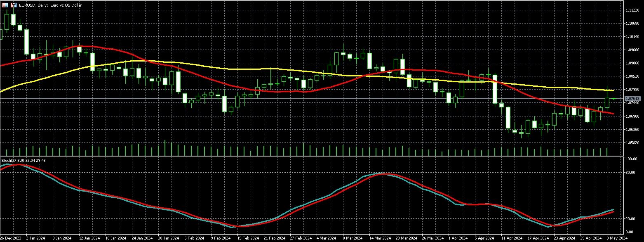The height and width of the screenshot is (242, 644).
Task: Click the one-click trading panel icon
Action: coord(14,5)
